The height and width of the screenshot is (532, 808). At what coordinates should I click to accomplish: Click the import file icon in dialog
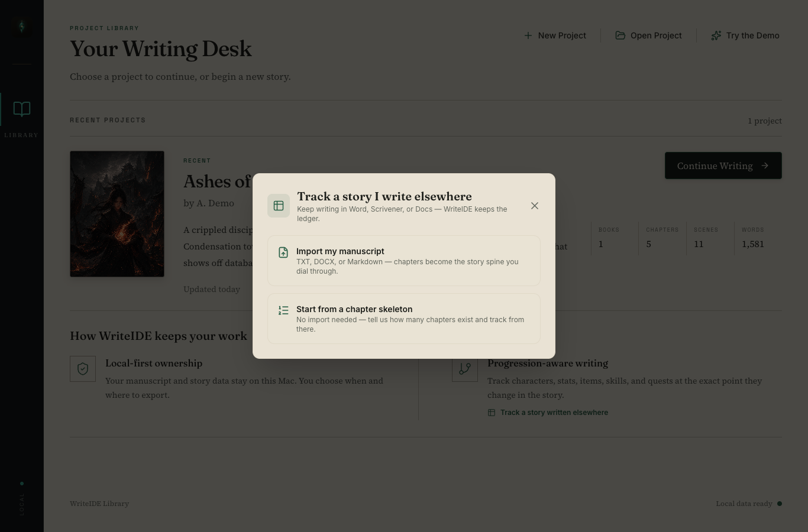pyautogui.click(x=283, y=252)
